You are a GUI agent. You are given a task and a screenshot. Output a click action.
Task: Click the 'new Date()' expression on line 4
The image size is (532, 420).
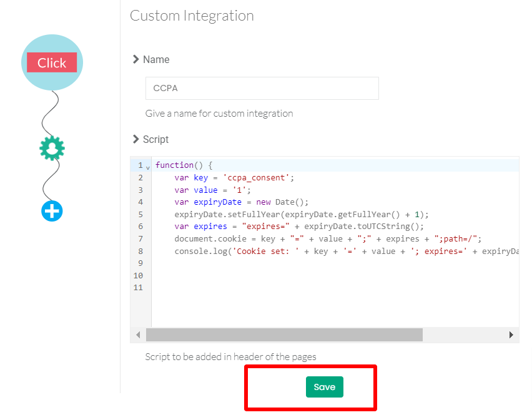282,202
